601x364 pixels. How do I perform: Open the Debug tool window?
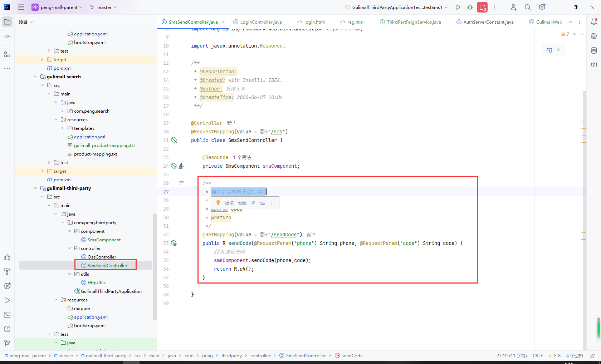(7, 257)
